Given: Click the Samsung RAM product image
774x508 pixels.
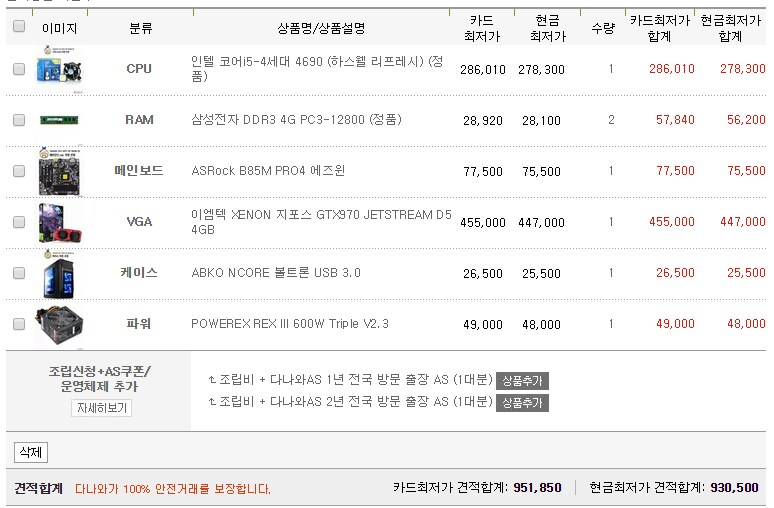Looking at the screenshot, I should [59, 120].
